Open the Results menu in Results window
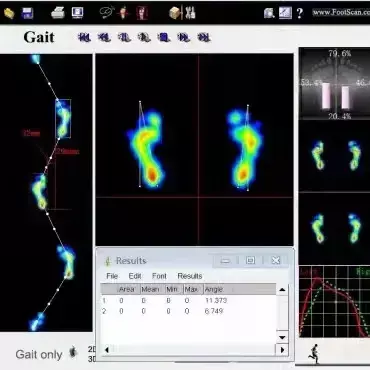Viewport: 370px width, 370px height. tap(190, 276)
